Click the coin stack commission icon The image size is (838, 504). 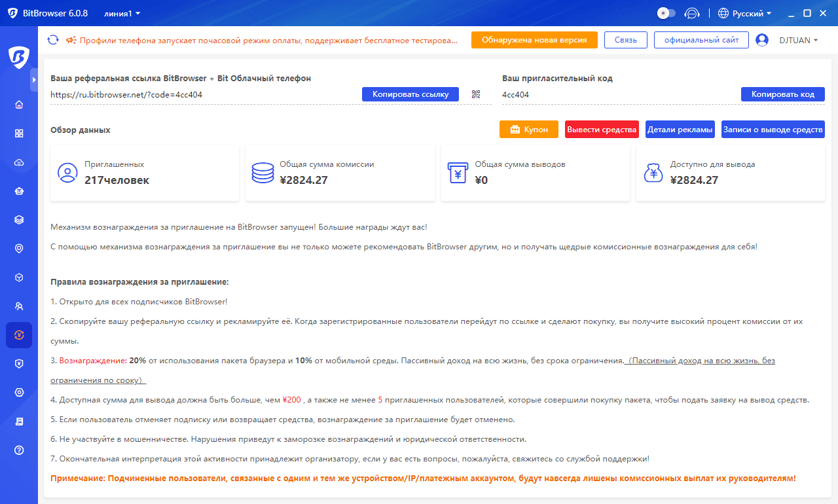tap(263, 173)
